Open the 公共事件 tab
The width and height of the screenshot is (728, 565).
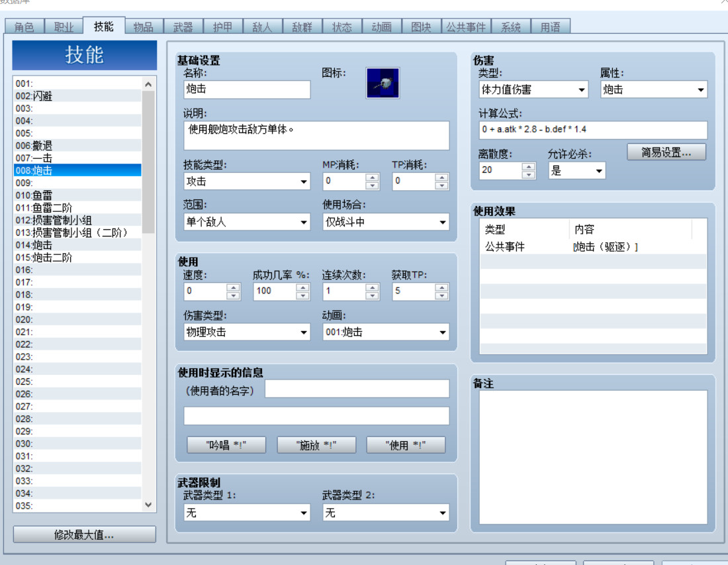pos(466,27)
